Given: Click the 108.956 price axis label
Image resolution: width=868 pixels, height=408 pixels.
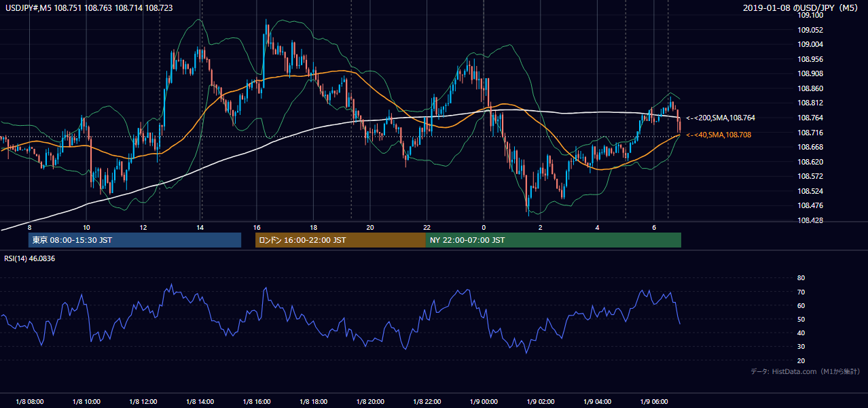Looking at the screenshot, I should click(x=810, y=59).
